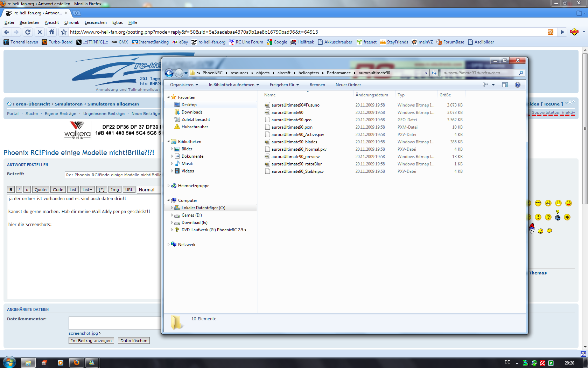Stop loading the Firefox page
This screenshot has width=588, height=368.
pyautogui.click(x=40, y=32)
